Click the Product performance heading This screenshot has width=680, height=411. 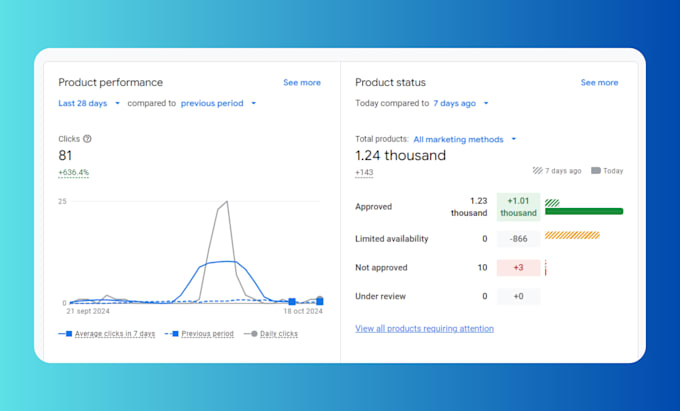point(111,82)
